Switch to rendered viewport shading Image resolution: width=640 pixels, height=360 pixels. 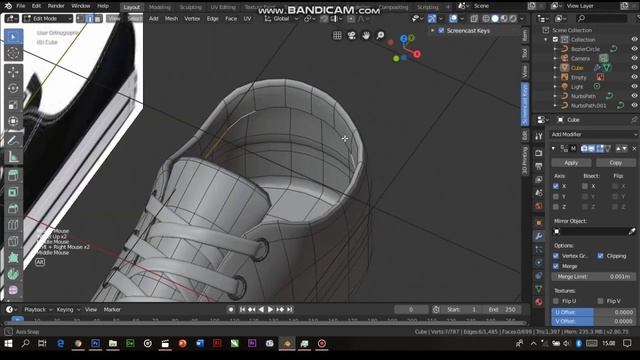coord(513,19)
